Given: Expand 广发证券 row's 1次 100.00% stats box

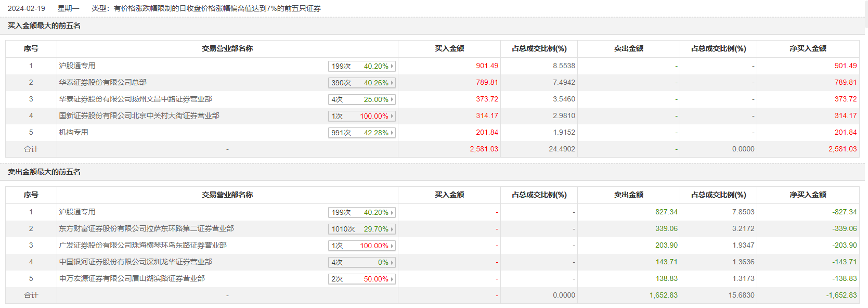Looking at the screenshot, I should (x=362, y=246).
